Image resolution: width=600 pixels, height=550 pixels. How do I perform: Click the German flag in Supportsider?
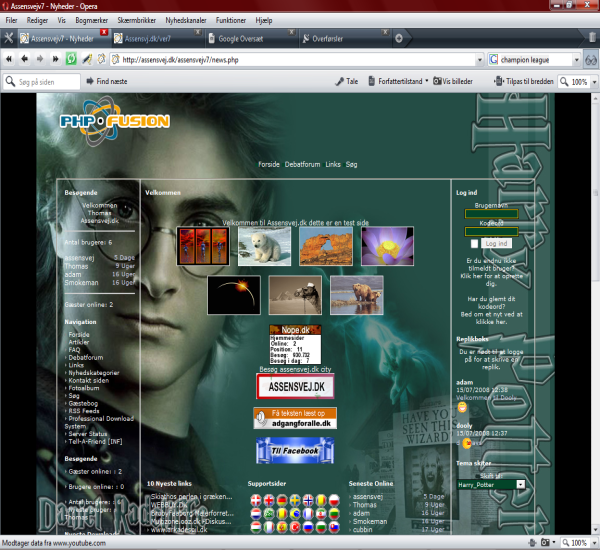(x=282, y=500)
